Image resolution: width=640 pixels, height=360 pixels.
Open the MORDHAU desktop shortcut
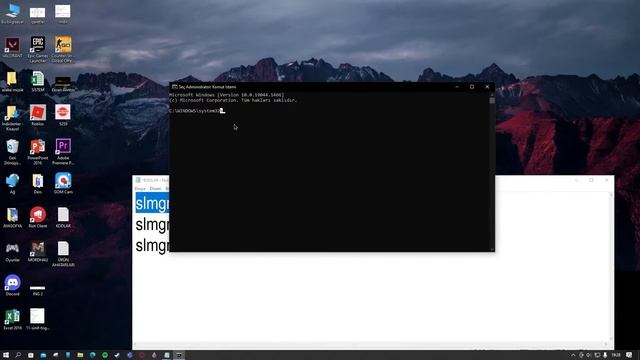pyautogui.click(x=38, y=251)
